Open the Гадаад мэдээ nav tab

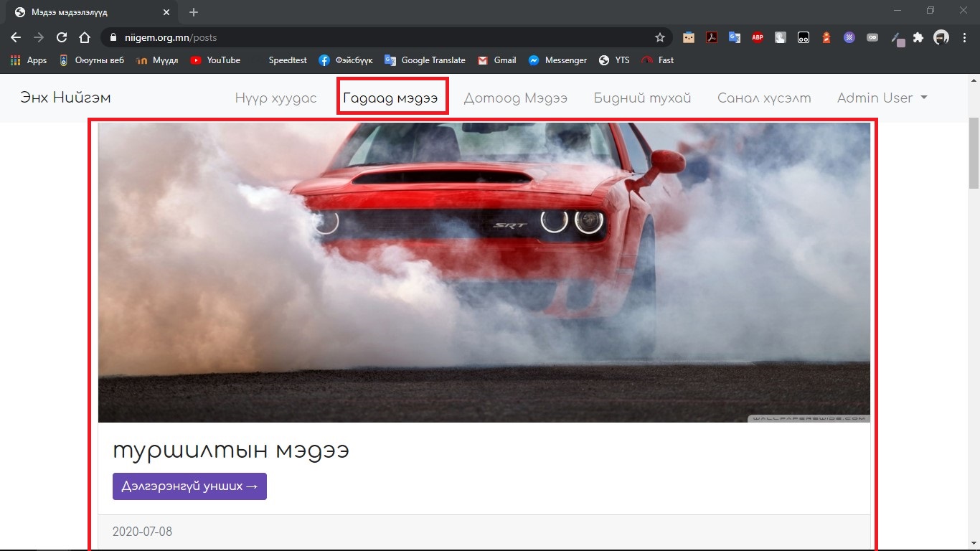(390, 98)
